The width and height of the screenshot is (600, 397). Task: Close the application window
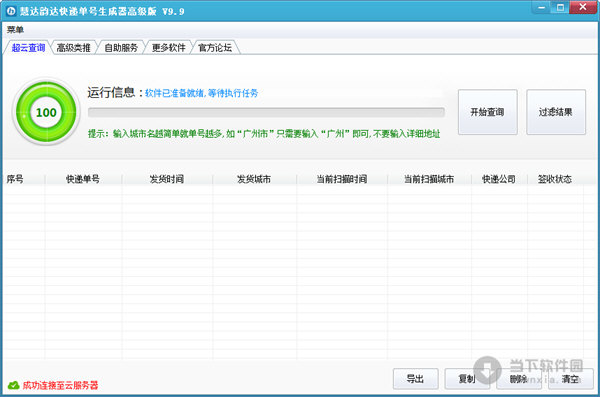pyautogui.click(x=583, y=7)
